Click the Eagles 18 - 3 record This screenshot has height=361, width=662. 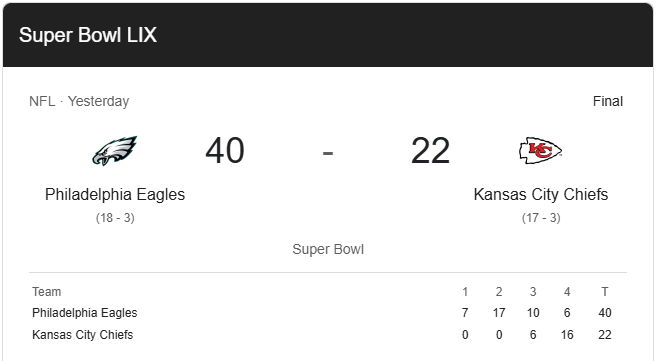(x=115, y=218)
